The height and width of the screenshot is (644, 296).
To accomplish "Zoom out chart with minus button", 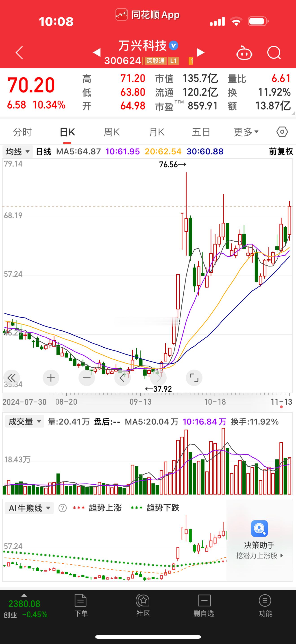I will [87, 378].
